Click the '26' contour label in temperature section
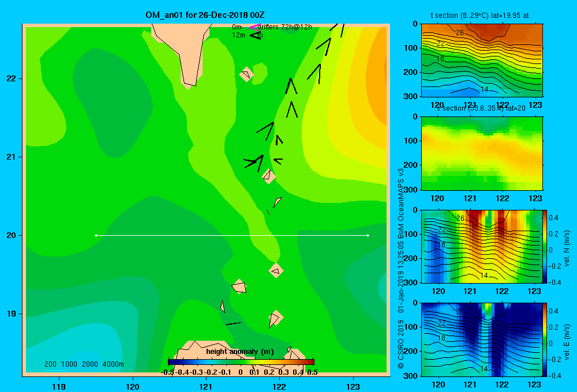This screenshot has height=392, width=577. (x=460, y=33)
